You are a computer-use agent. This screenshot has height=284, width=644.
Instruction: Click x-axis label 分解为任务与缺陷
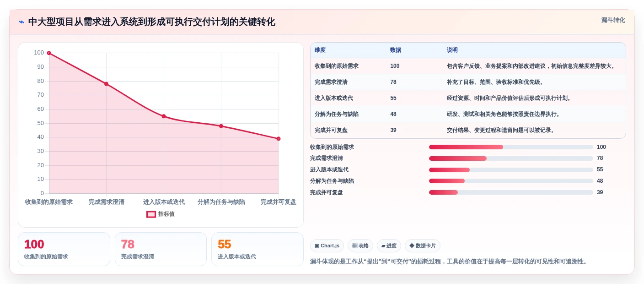221,202
